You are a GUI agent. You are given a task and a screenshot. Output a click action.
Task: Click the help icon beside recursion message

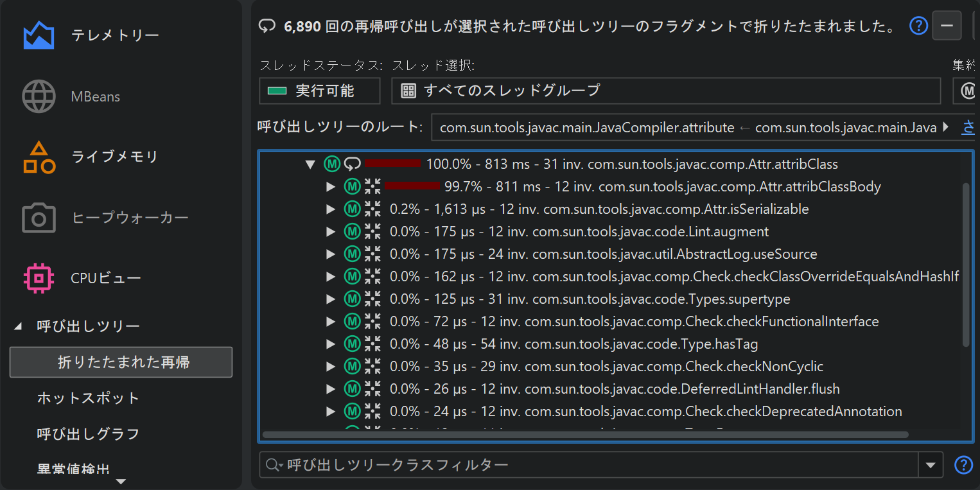919,26
